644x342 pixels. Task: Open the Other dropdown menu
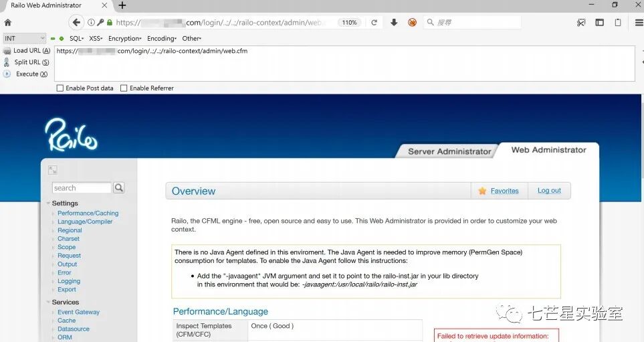click(192, 39)
